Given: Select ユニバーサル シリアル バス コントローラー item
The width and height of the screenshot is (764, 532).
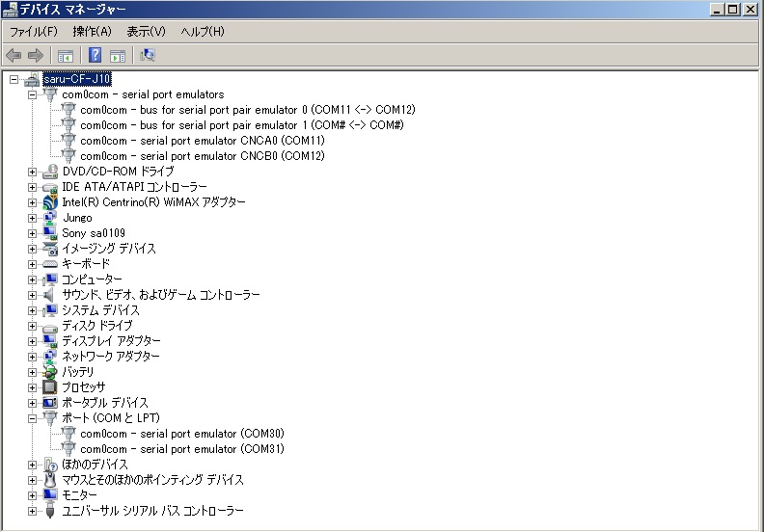Looking at the screenshot, I should [x=152, y=511].
